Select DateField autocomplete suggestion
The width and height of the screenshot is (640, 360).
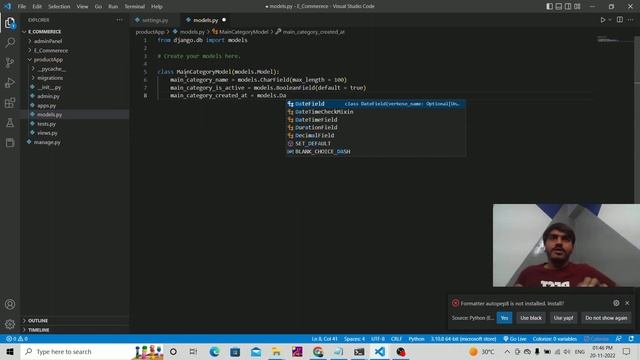(x=376, y=104)
